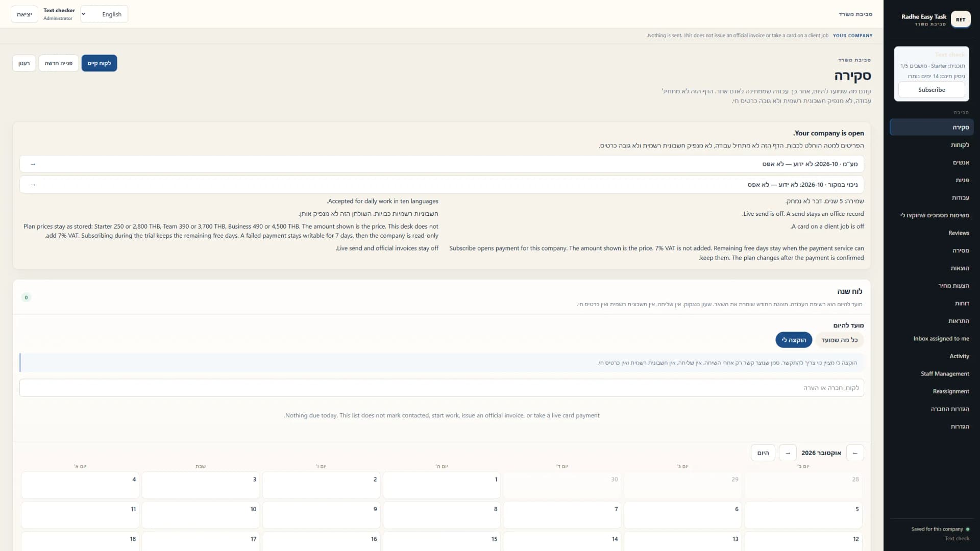Open משימות מסמכים שהוקצו לי sidebar item
Image resolution: width=980 pixels, height=551 pixels.
click(x=932, y=215)
